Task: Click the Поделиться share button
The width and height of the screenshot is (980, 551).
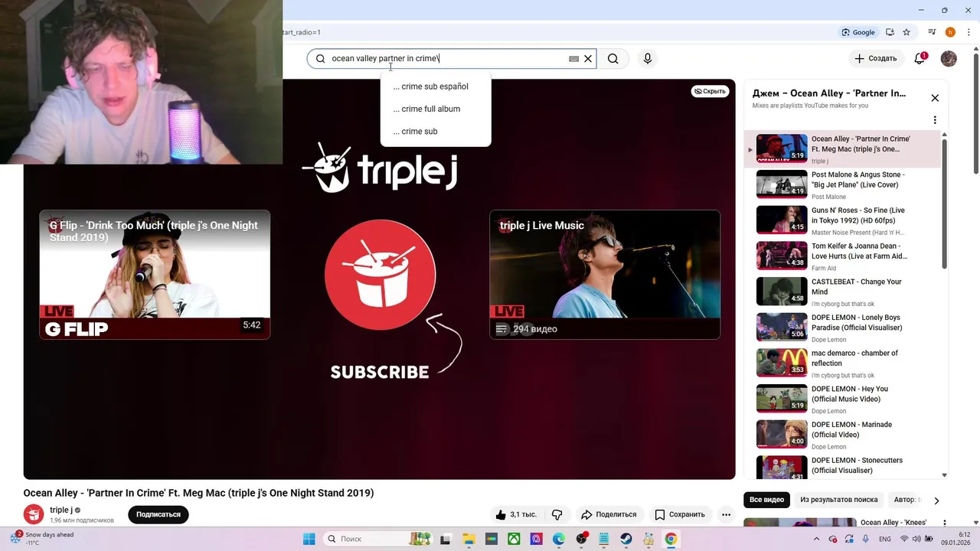Action: point(609,514)
